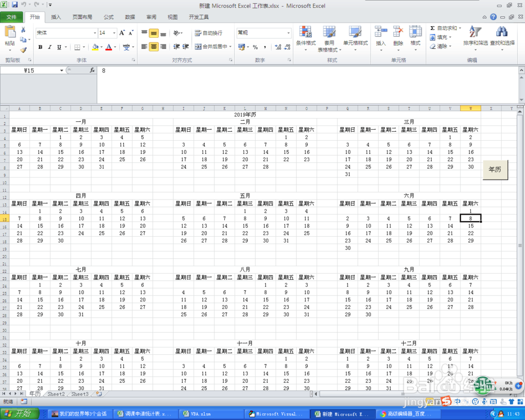Decrease decimal places
Screen dimensions: 525x420
coord(287,47)
